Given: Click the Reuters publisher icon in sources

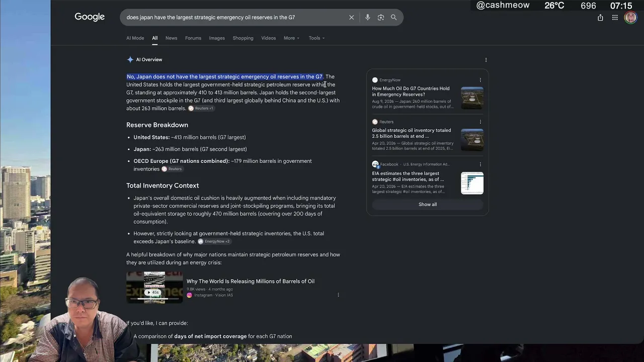Looking at the screenshot, I should pos(375,122).
